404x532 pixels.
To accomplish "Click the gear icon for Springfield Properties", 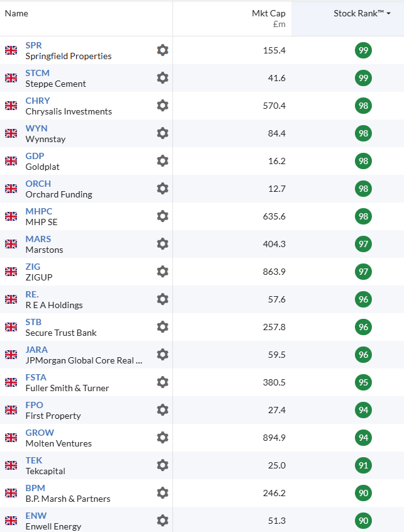I will pos(162,50).
